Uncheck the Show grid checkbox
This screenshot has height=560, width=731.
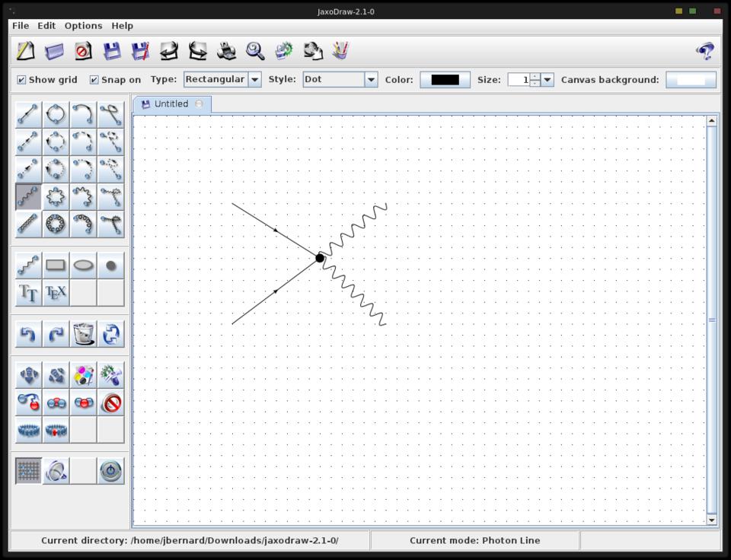click(x=21, y=80)
